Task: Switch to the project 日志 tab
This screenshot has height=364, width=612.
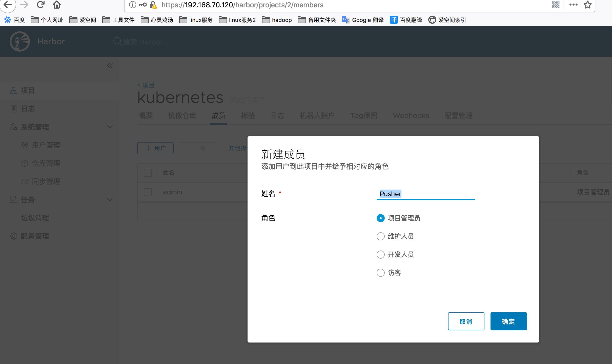Action: 277,116
